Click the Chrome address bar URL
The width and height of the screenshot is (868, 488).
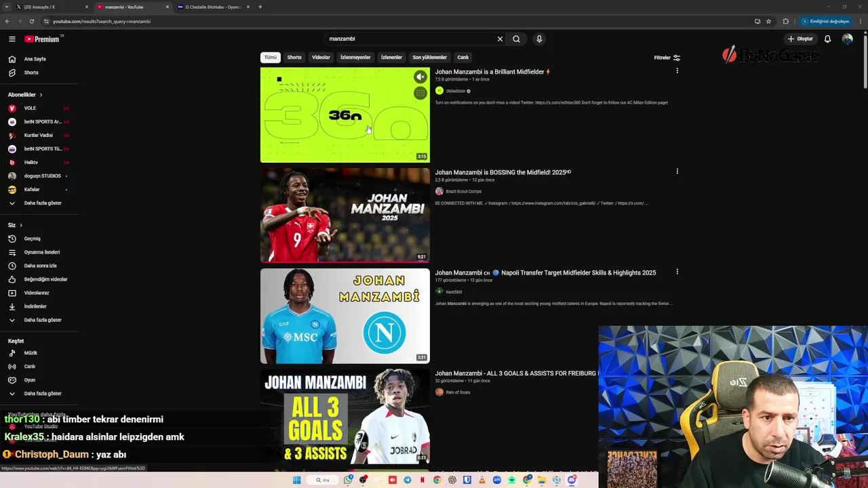(102, 21)
